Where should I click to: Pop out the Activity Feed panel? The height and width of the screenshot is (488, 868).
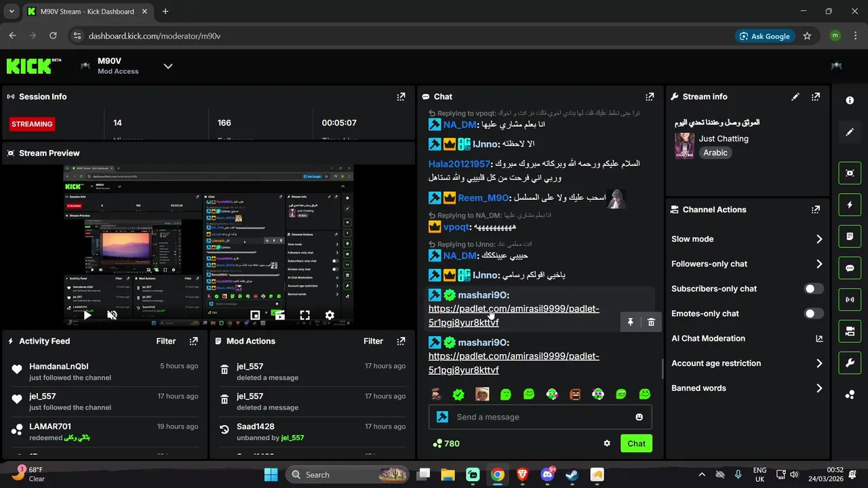pos(194,341)
